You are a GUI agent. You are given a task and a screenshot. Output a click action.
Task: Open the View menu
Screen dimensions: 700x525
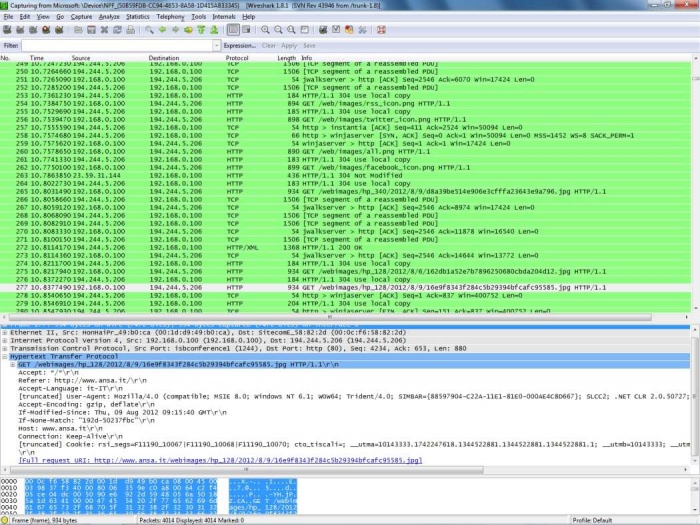(x=43, y=17)
